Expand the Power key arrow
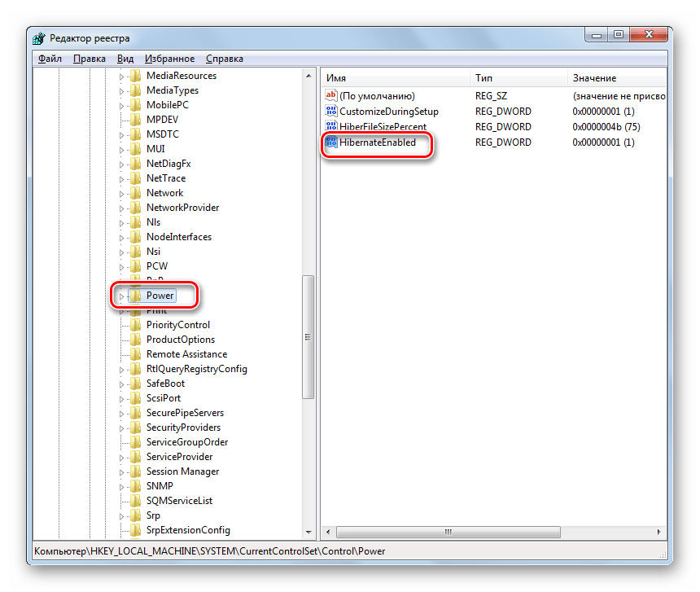This screenshot has width=700, height=592. click(121, 296)
